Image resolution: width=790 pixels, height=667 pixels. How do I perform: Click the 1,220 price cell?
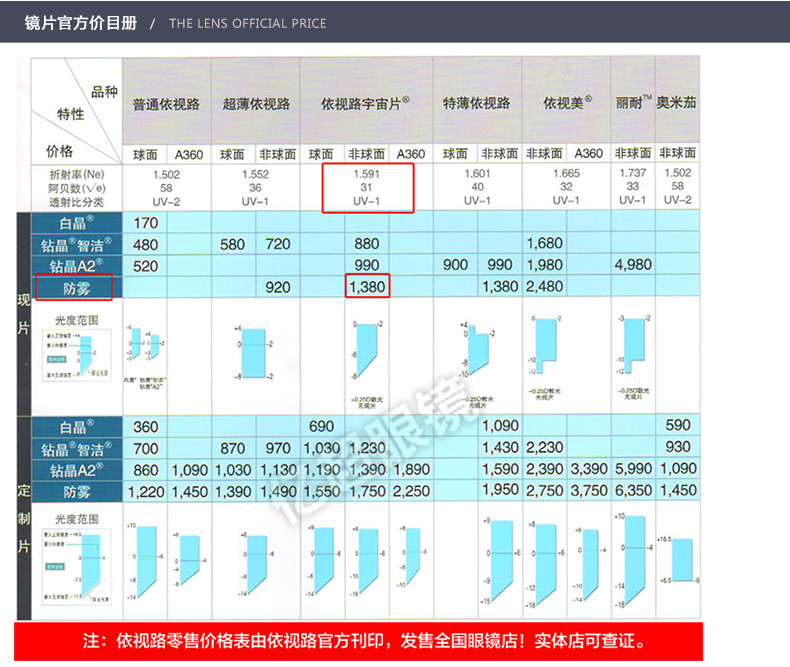[146, 492]
